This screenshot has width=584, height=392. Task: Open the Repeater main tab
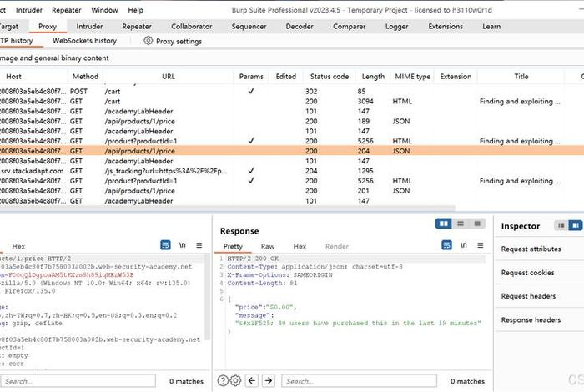click(x=137, y=26)
